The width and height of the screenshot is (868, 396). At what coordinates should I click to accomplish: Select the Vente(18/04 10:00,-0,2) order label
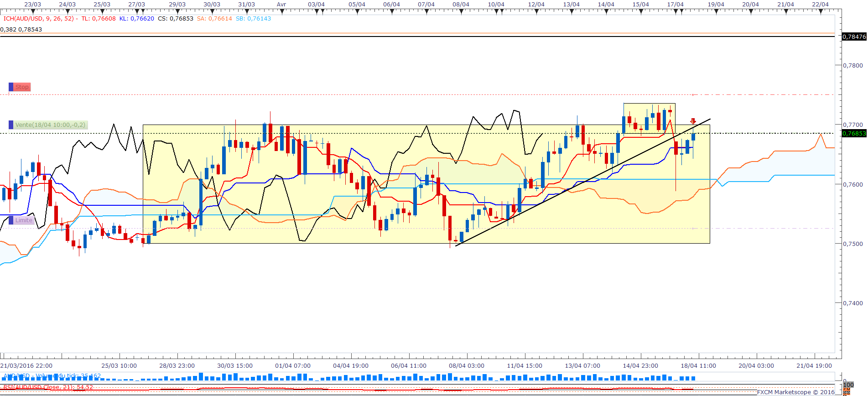click(48, 125)
